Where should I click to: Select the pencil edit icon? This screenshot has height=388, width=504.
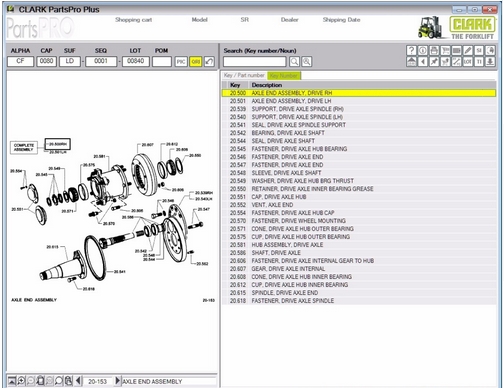(x=468, y=51)
